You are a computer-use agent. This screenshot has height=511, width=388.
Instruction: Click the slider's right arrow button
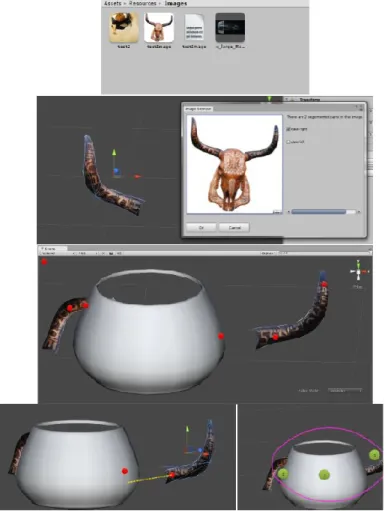point(359,212)
